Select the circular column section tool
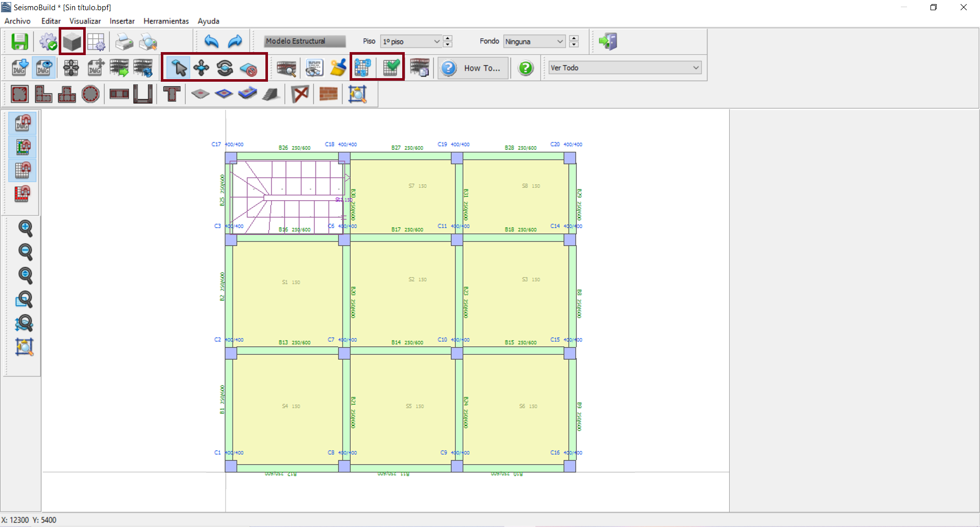The image size is (980, 527). (90, 94)
